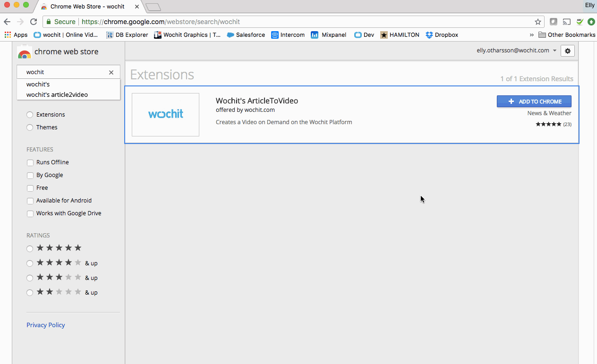Open a new tab with the tab button
The image size is (597, 364).
pos(153,7)
